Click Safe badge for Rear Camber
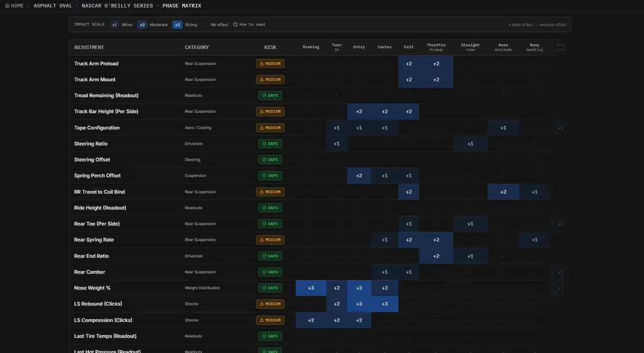The width and height of the screenshot is (644, 353). [x=270, y=272]
